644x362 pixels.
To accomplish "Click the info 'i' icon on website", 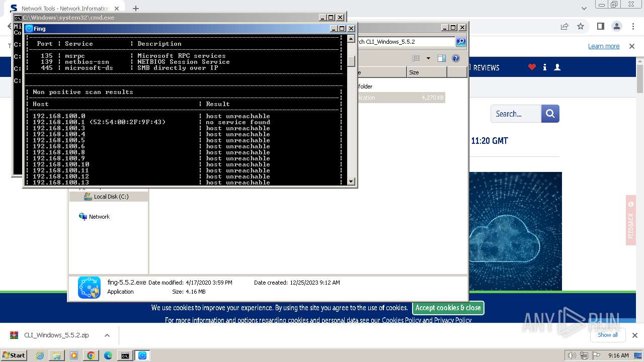I will click(545, 67).
